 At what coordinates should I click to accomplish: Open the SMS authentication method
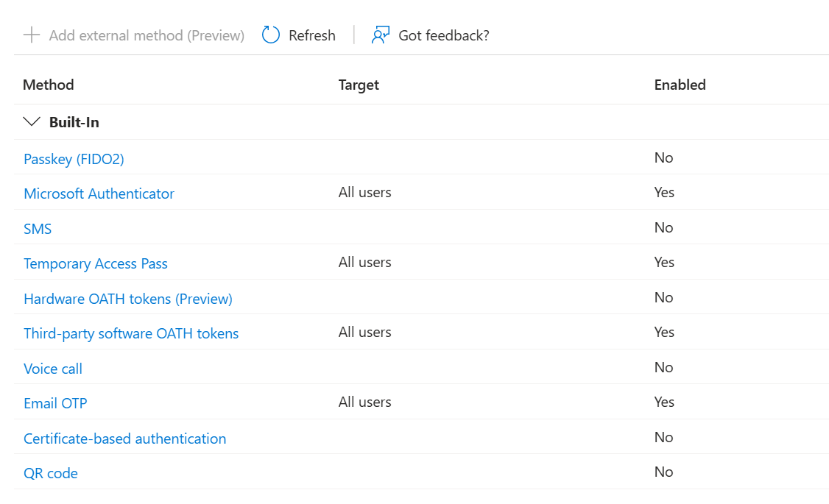[38, 228]
